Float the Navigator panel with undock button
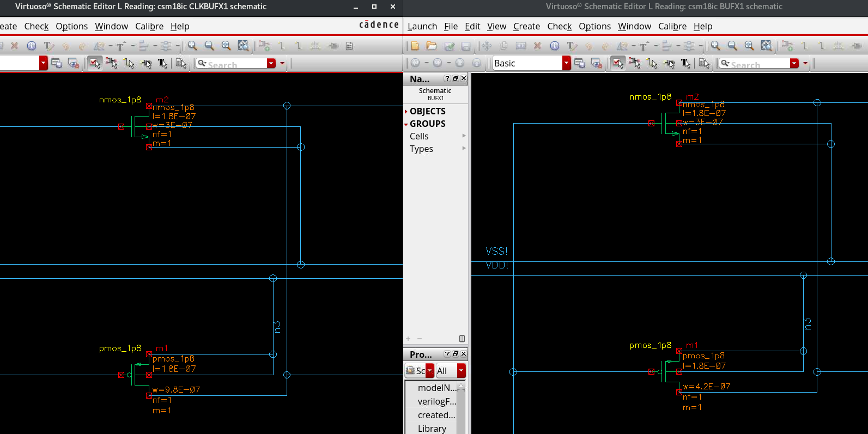 pyautogui.click(x=456, y=78)
